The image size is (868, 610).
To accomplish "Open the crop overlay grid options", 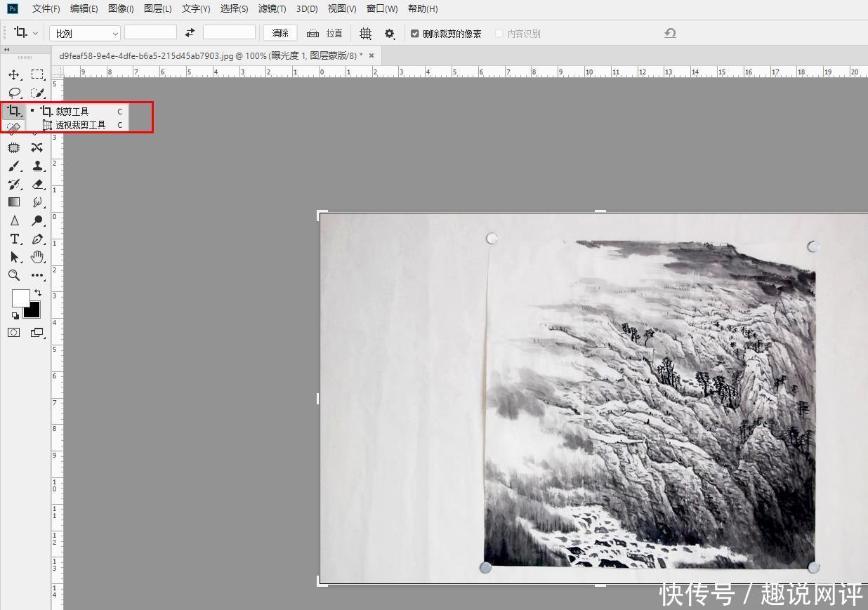I will pos(365,33).
